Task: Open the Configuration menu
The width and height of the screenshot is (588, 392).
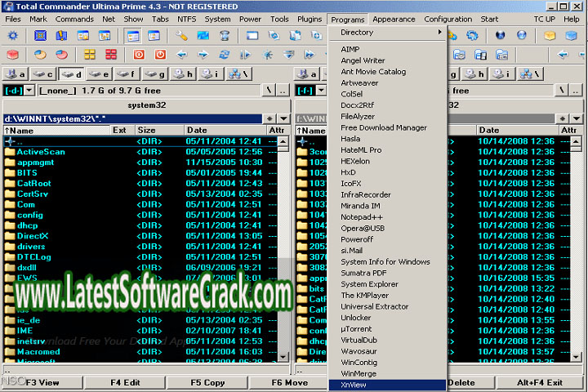Action: pyautogui.click(x=448, y=19)
